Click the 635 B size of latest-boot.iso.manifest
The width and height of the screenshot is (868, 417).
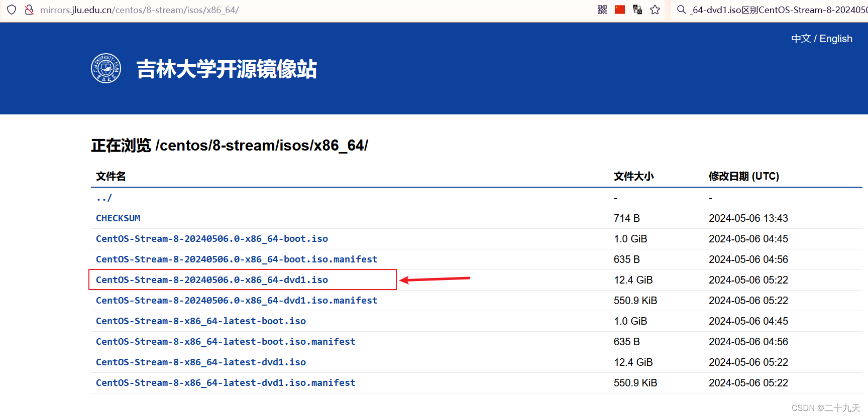click(627, 342)
